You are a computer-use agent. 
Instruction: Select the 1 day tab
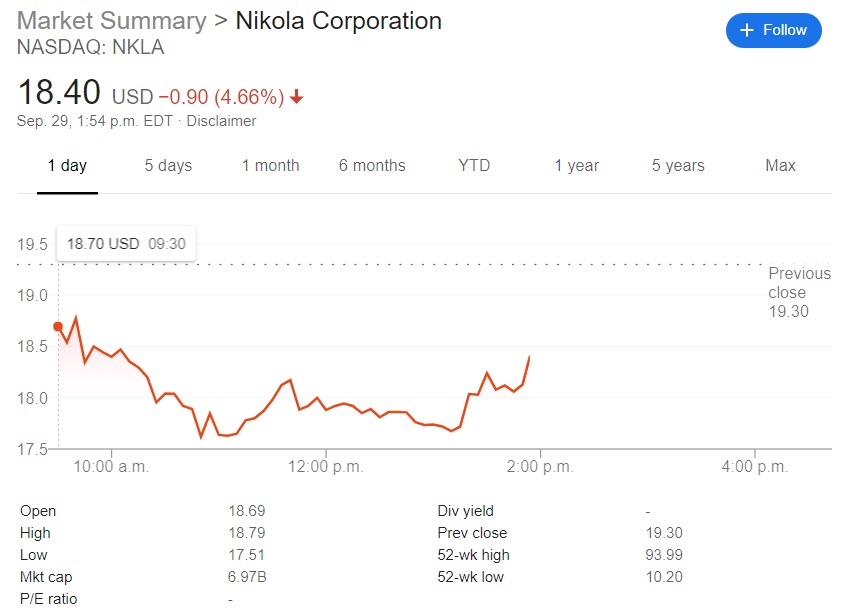[x=67, y=166]
